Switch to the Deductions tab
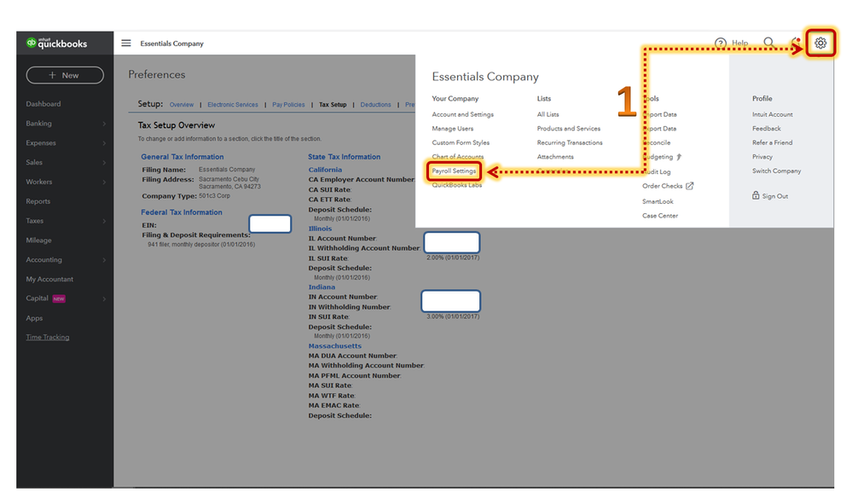Screen dimensions: 852x504 tap(375, 105)
